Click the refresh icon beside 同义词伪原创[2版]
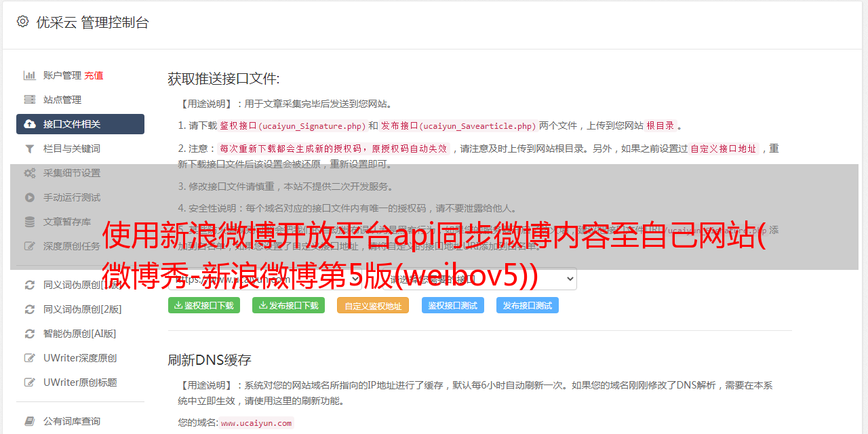The image size is (868, 434). [x=30, y=309]
